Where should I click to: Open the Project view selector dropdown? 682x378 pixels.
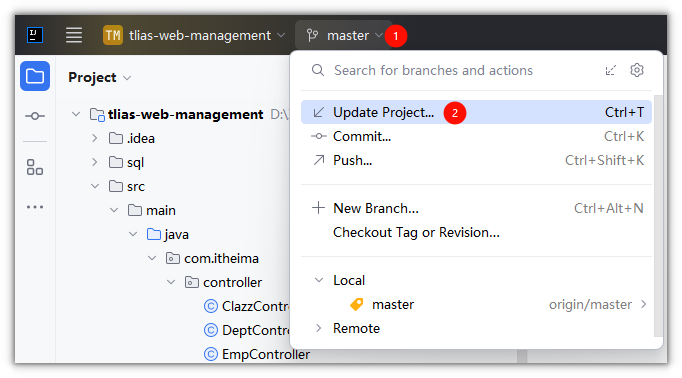coord(100,77)
